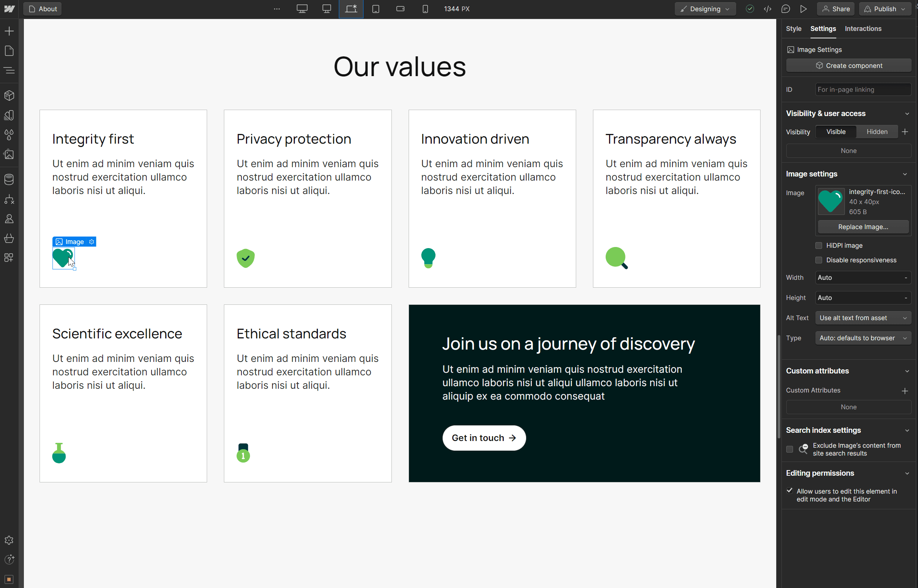
Task: Open the Navigator panel
Action: [x=9, y=71]
